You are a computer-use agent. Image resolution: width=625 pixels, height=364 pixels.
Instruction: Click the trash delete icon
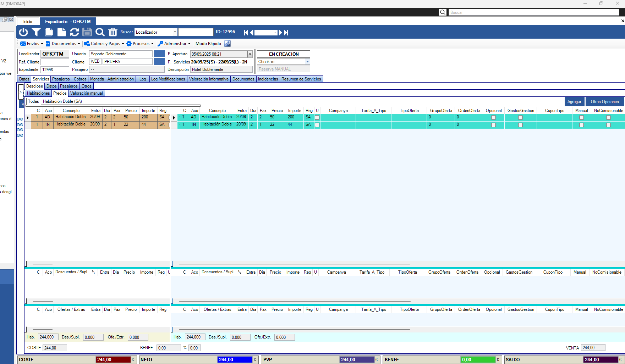[x=113, y=32]
